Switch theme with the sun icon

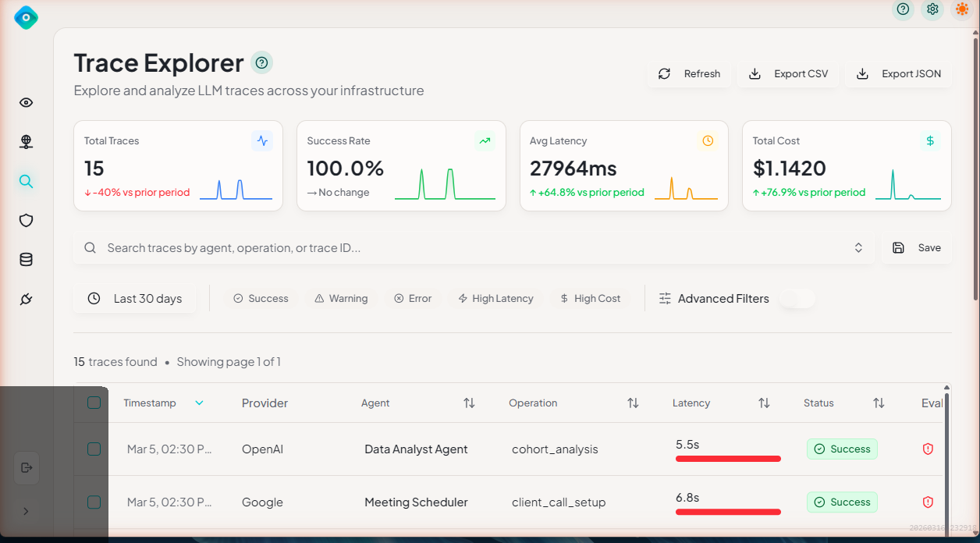[x=961, y=9]
